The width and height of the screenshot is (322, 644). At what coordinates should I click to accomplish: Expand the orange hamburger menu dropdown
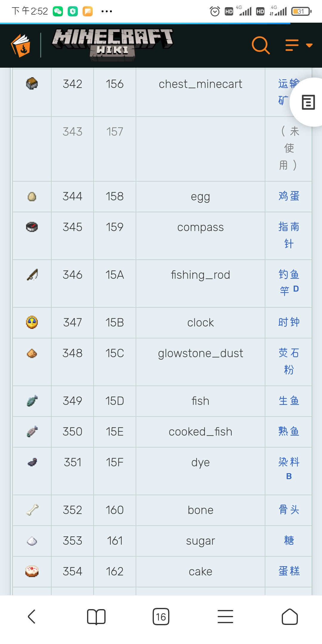[x=299, y=45]
